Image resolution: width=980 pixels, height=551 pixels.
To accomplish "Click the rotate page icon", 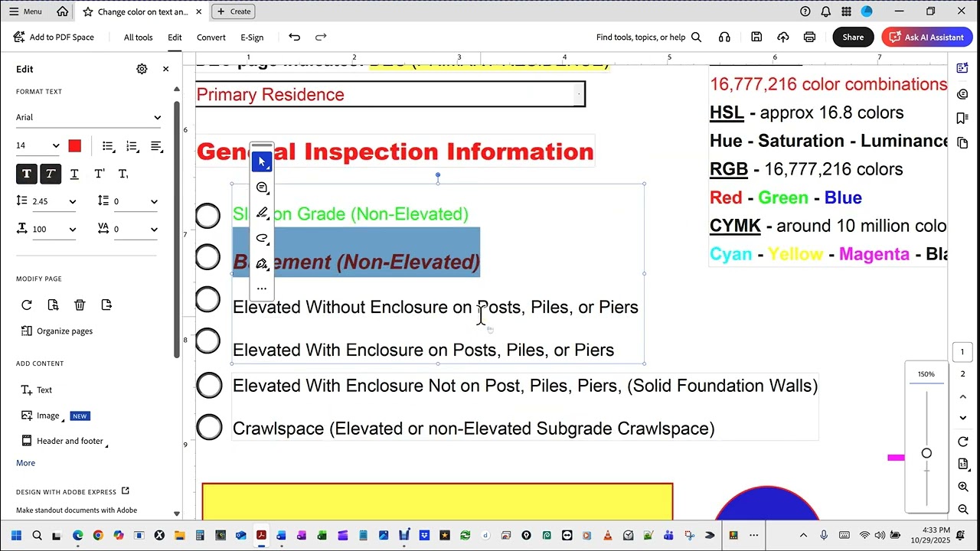I will click(x=27, y=305).
